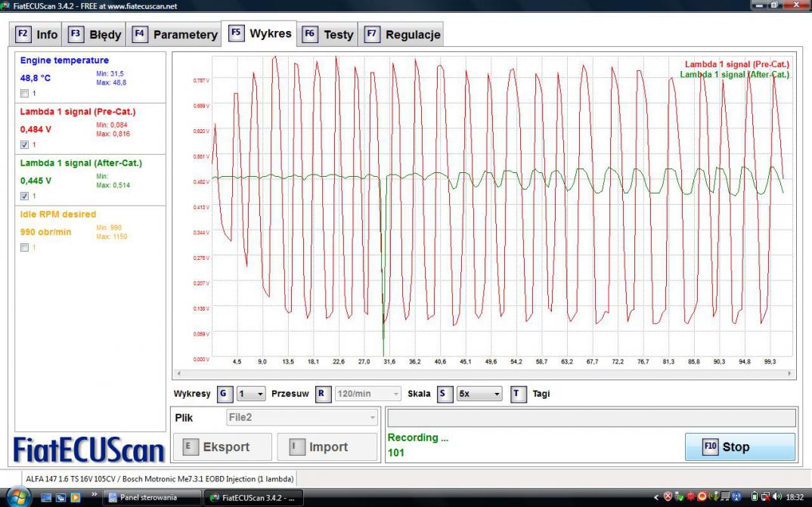Viewport: 812px width, 507px height.
Task: Uncheck the Lambda 1 signal (After-Cat.) checkbox
Action: click(x=25, y=196)
